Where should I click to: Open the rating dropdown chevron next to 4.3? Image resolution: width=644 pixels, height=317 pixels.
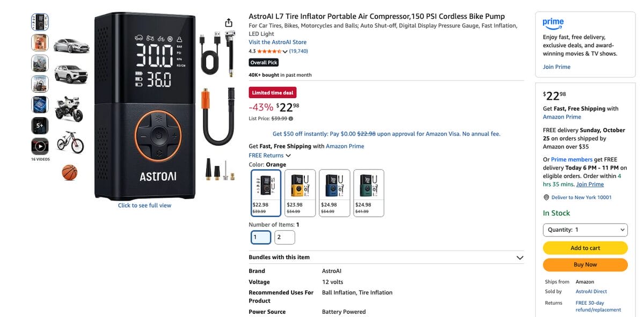coord(285,51)
